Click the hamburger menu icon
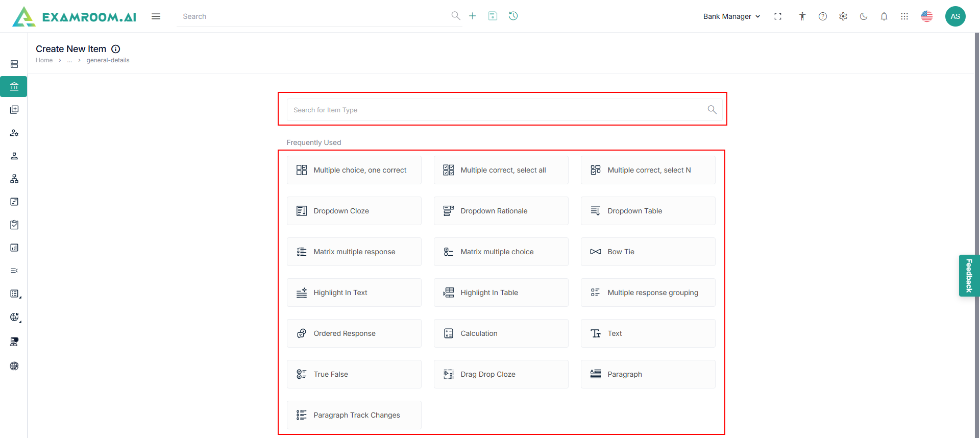This screenshot has width=980, height=438. [x=156, y=16]
